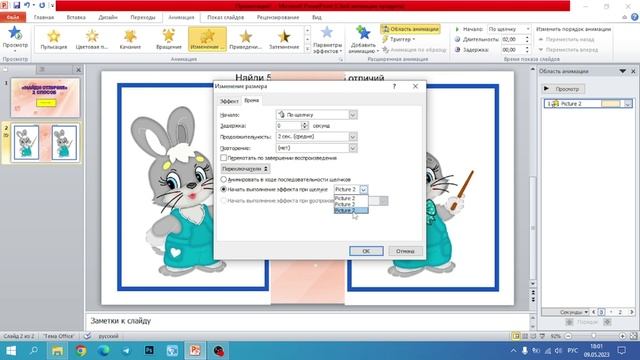Open the Повторение dropdown in the dialog

[353, 148]
